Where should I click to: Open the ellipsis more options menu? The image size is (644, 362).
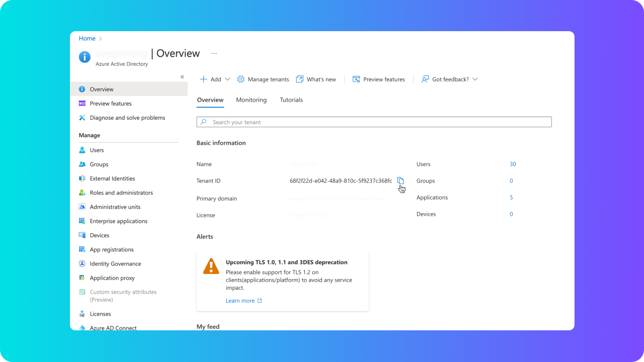(x=214, y=53)
